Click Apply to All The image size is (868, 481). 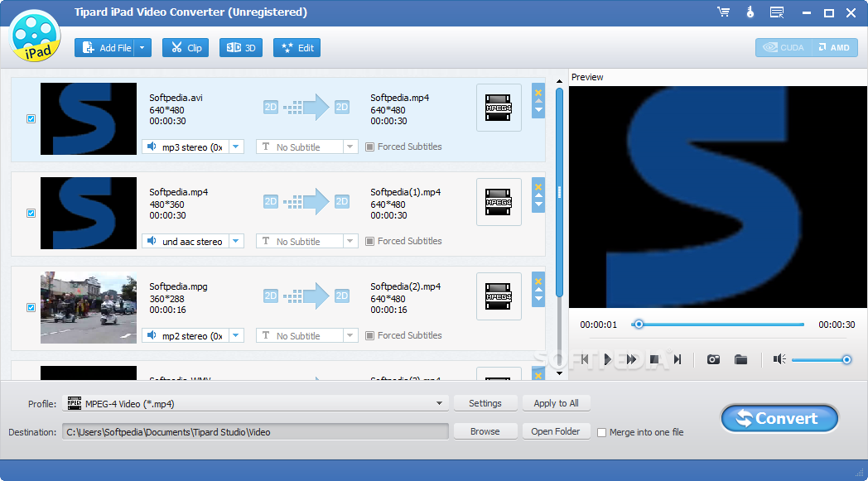click(557, 403)
